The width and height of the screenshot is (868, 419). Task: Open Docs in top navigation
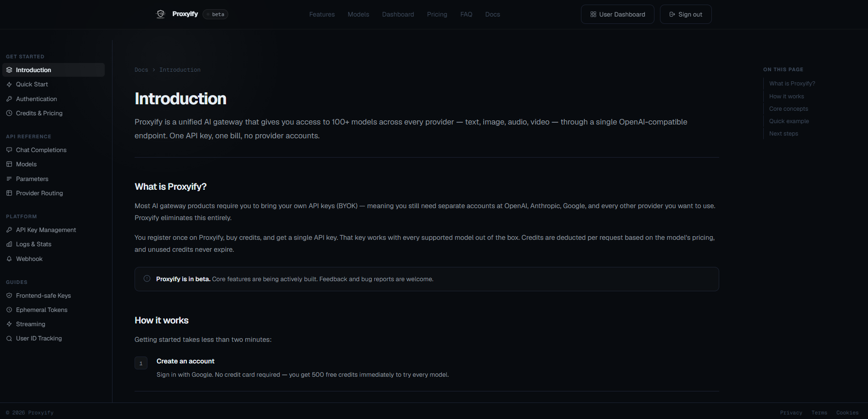(x=493, y=14)
